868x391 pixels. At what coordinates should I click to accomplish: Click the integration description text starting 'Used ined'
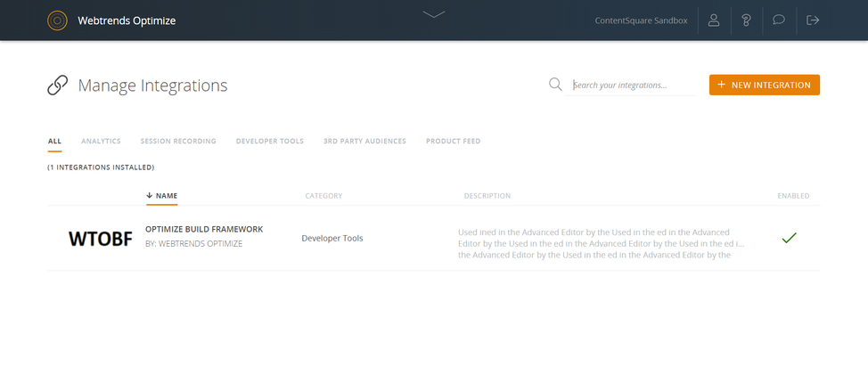tap(602, 243)
